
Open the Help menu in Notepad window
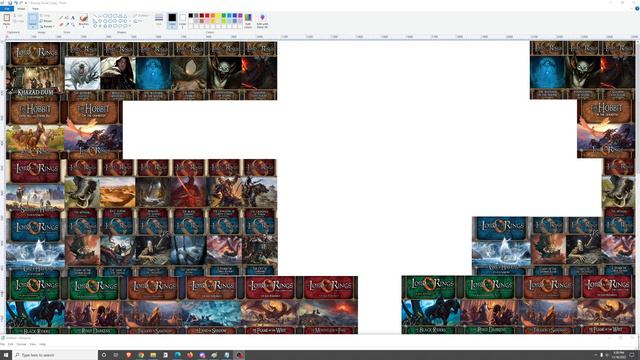(x=42, y=344)
